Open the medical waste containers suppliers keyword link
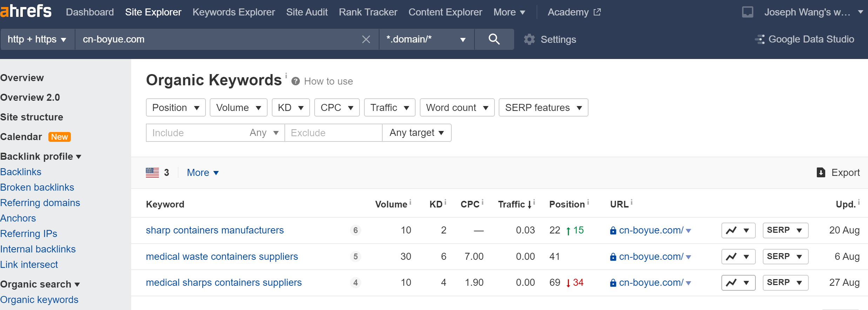 pos(222,257)
